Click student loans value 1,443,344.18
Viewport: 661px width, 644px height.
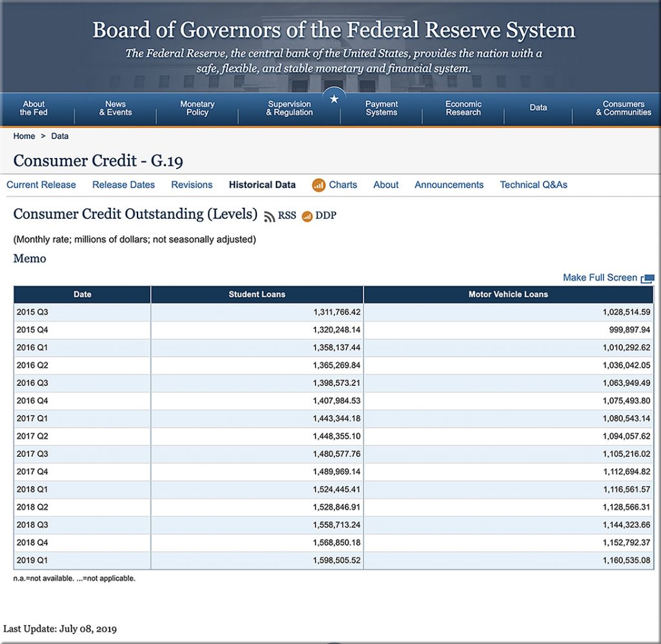337,419
